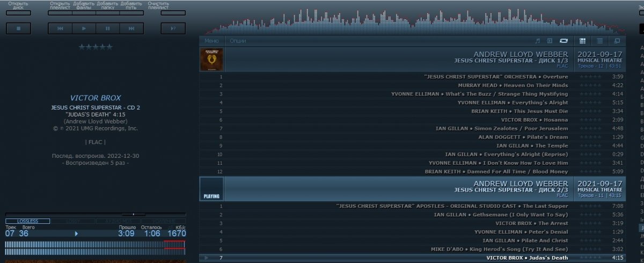Select I Don't Know How To Love Him
The width and height of the screenshot is (644, 263).
tap(412, 163)
